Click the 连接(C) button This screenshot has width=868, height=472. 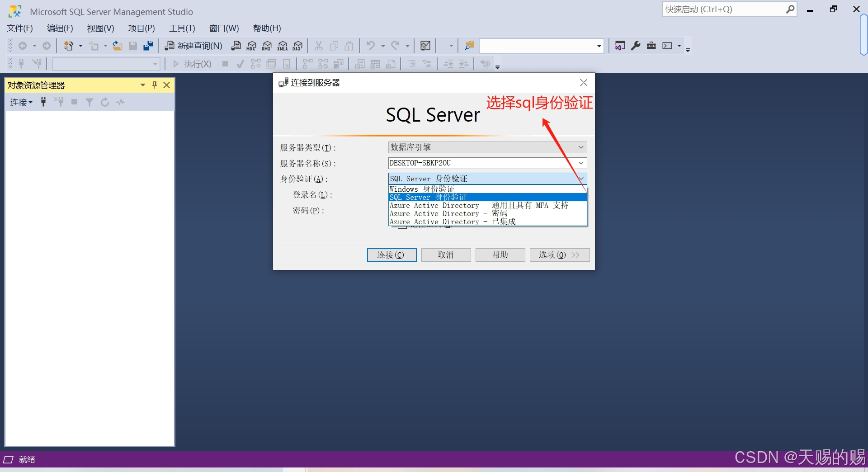click(x=392, y=255)
